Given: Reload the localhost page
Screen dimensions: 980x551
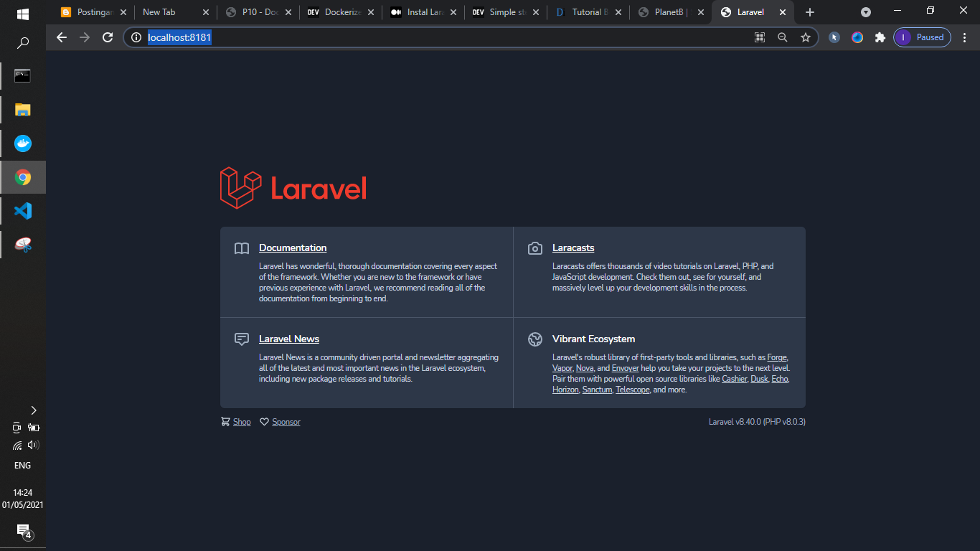Looking at the screenshot, I should click(108, 37).
